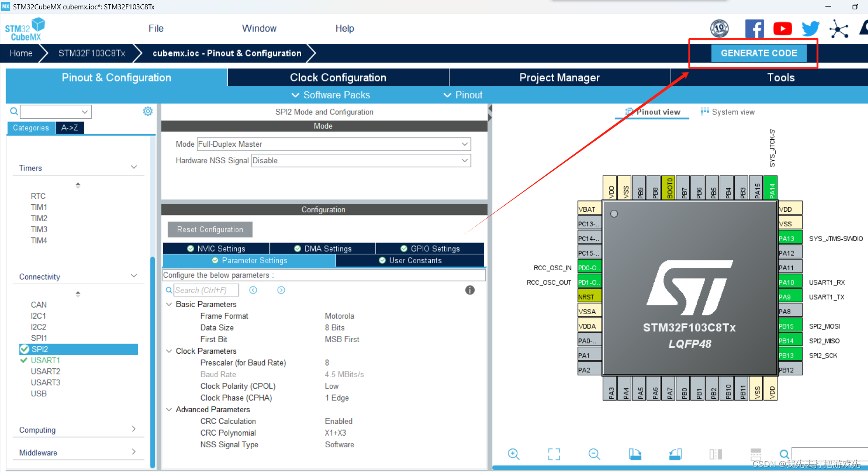Open the YouTube icon link
The width and height of the screenshot is (868, 473).
point(782,29)
